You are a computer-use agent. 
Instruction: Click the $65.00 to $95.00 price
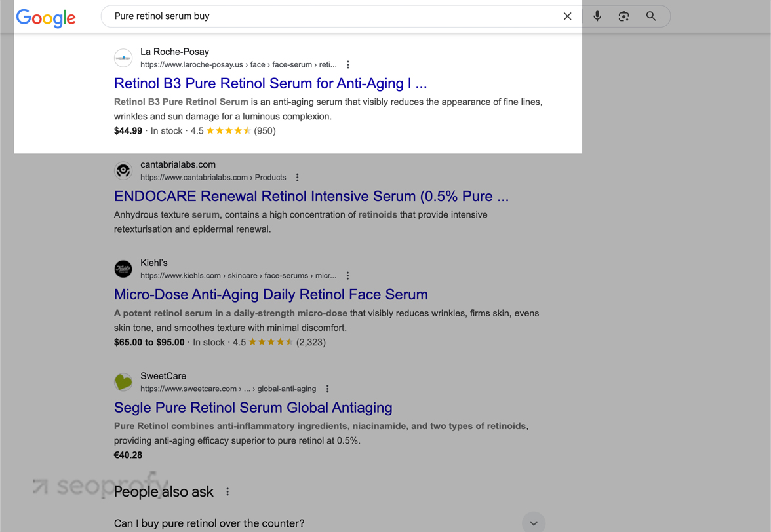click(x=149, y=343)
